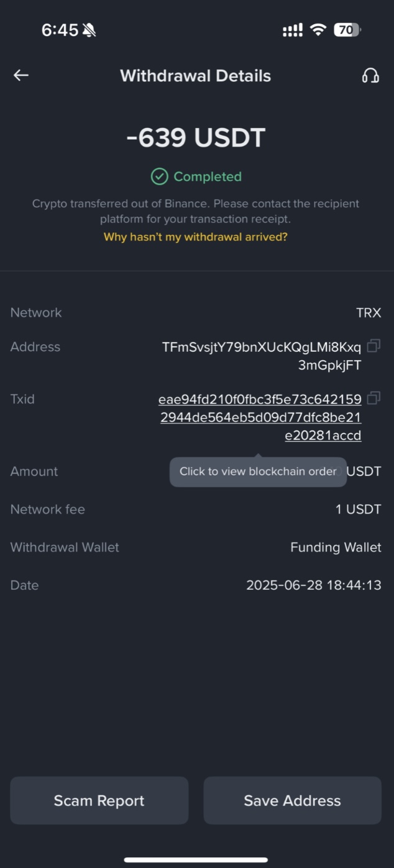Screen dimensions: 394x868
Task: Tap the TFmSvsjtY79bn address text
Action: (262, 356)
